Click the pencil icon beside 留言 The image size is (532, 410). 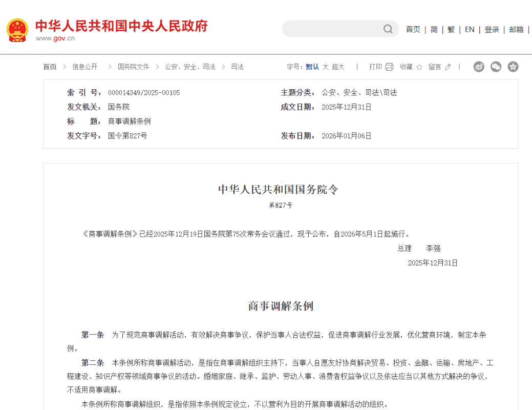(x=448, y=67)
